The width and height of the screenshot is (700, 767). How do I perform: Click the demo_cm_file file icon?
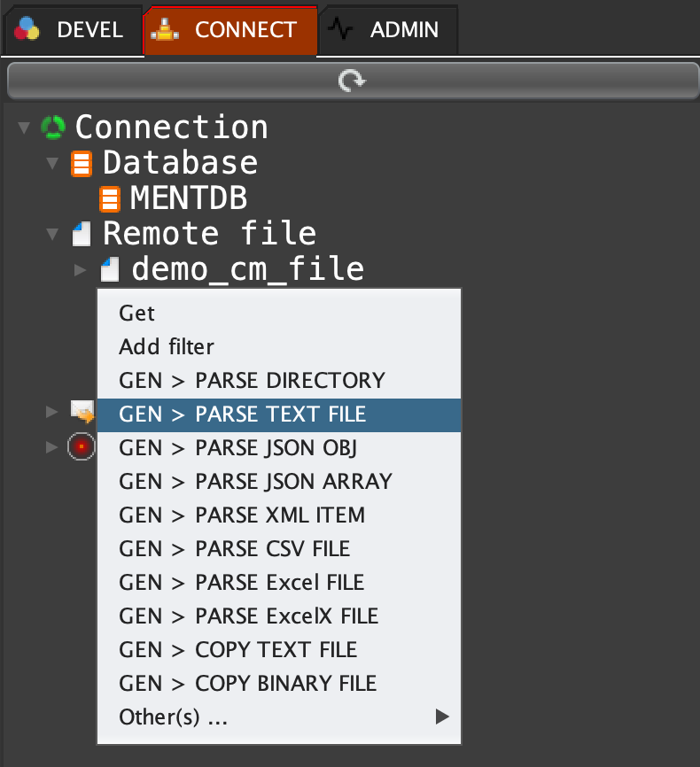pyautogui.click(x=110, y=269)
